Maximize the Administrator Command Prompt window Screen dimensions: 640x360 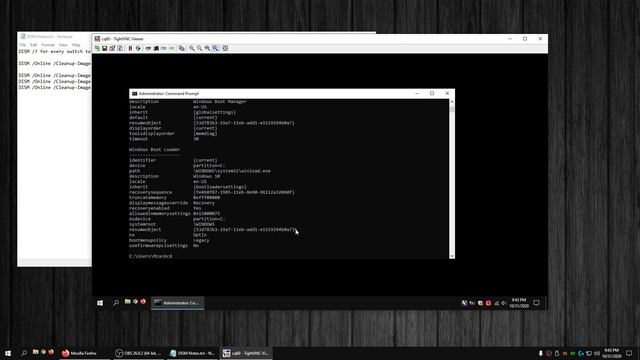pos(432,93)
